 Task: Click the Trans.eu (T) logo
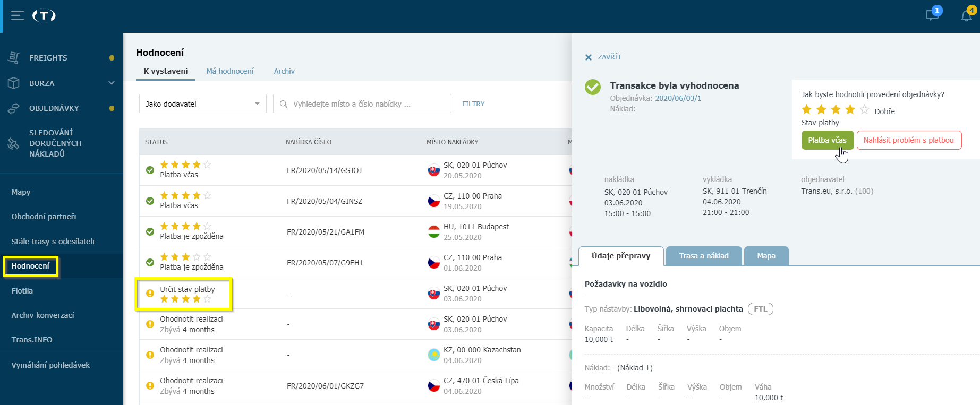(x=44, y=15)
